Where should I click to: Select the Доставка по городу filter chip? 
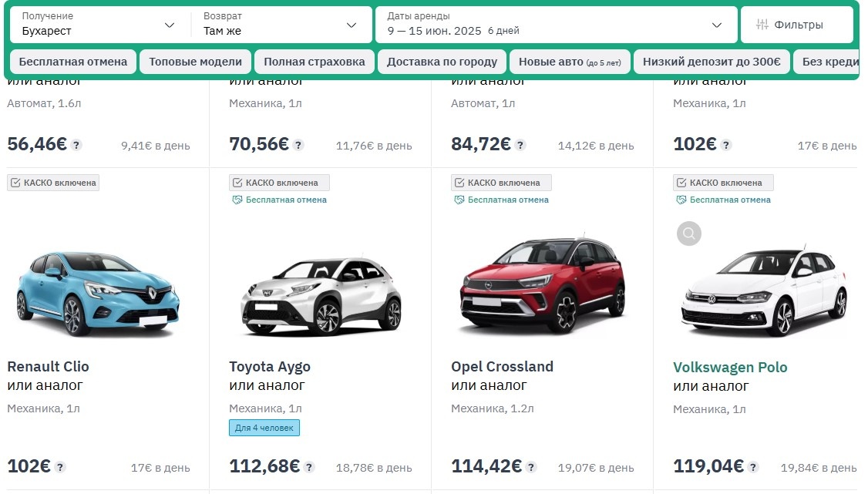click(x=442, y=61)
